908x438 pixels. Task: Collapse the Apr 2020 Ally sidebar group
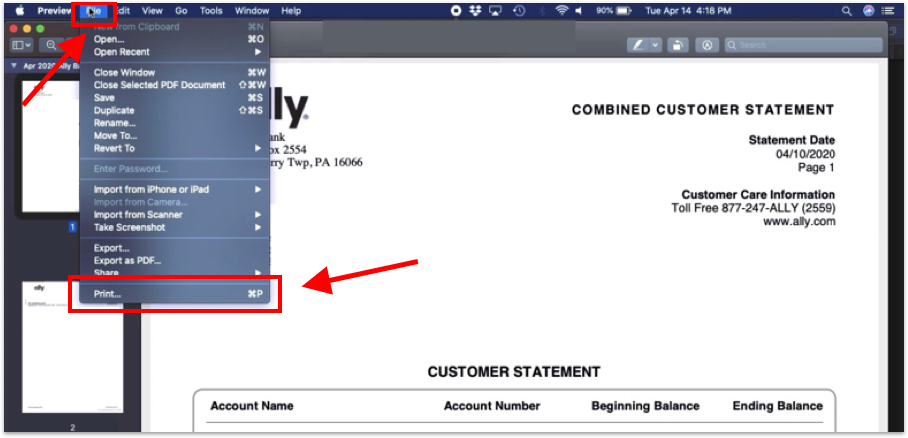click(x=14, y=66)
